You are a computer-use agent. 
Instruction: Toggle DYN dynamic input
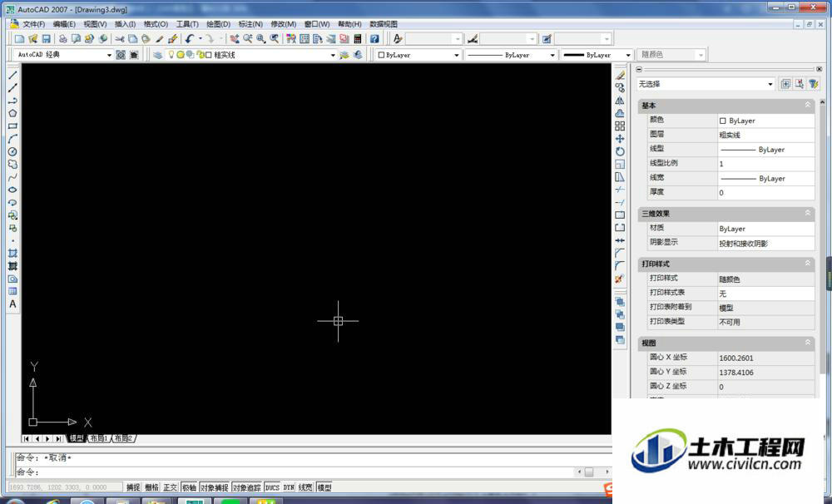click(x=289, y=487)
